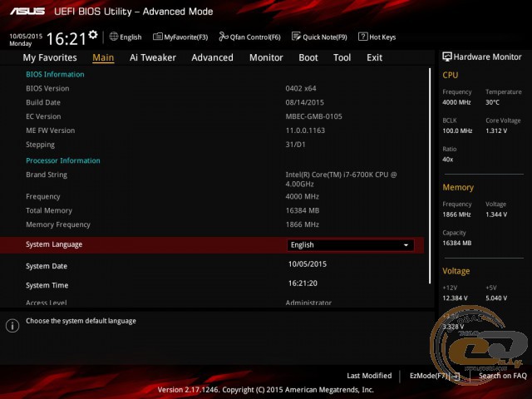Click the EC Version value MBEC-GMB-0105
Viewport: 532px width, 399px height.
coord(313,116)
